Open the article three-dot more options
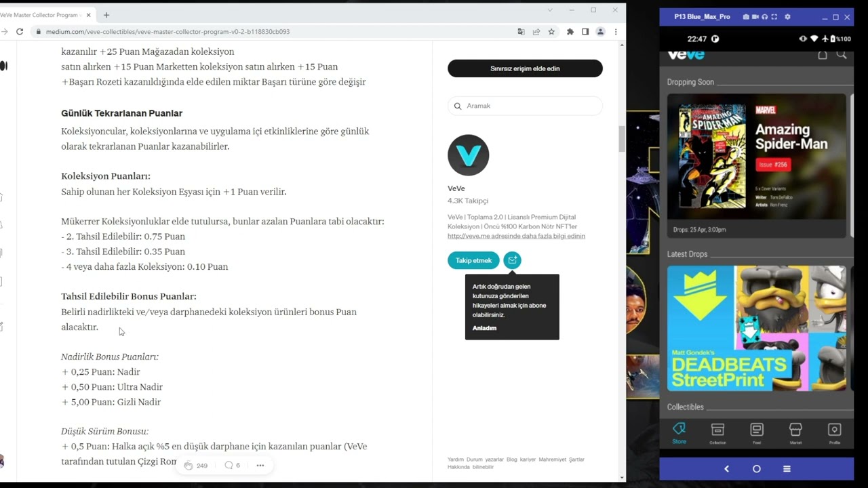This screenshot has width=868, height=488. click(260, 466)
